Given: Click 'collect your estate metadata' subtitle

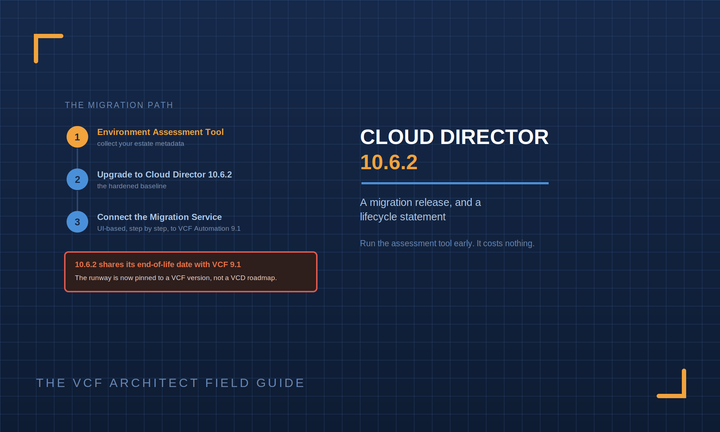Looking at the screenshot, I should pos(141,144).
